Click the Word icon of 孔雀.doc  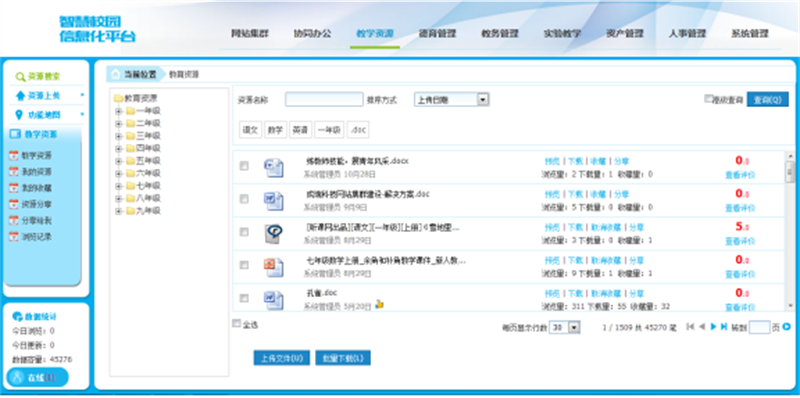click(273, 300)
